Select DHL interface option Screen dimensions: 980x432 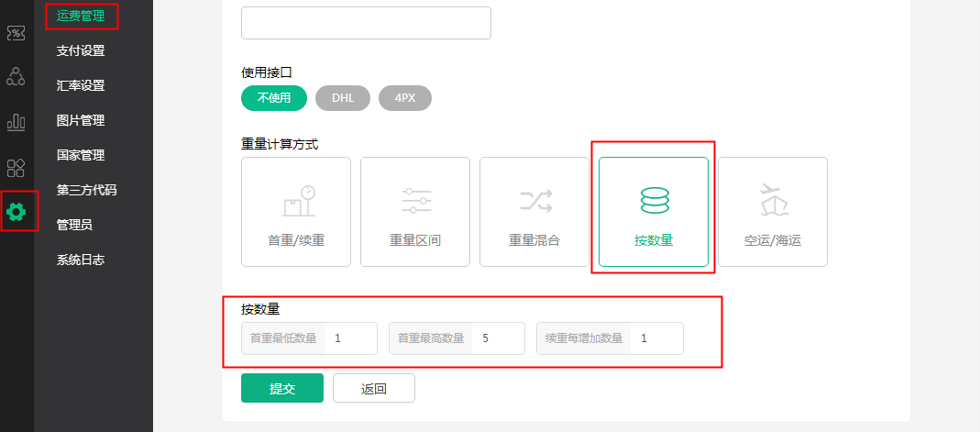343,98
